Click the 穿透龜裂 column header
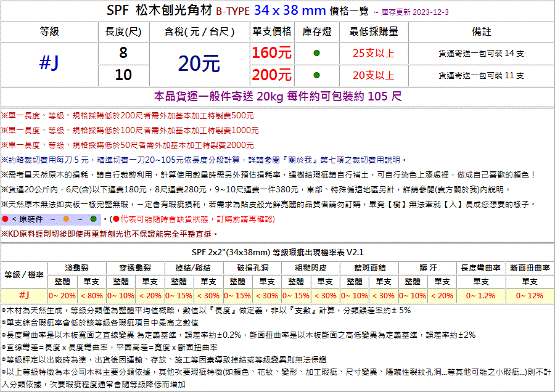Screen dimensions: 555x392 pyautogui.click(x=135, y=268)
